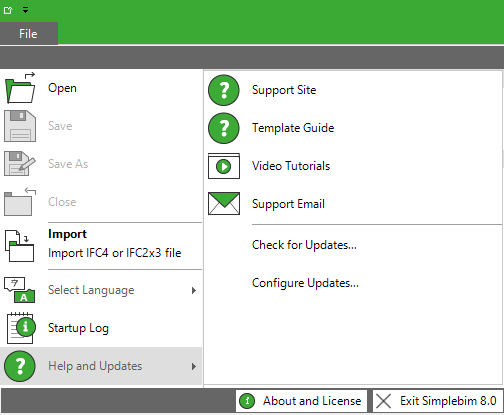Click the top-left quick access toolbar icon
The image size is (504, 415).
coord(8,10)
